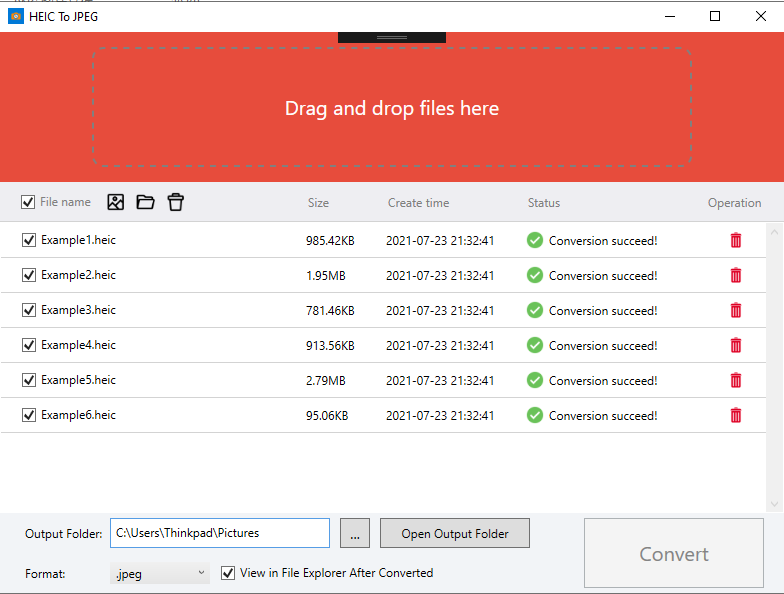Viewport: 784px width, 594px height.
Task: Click Conversion succeed! text for Example6.heic
Action: [602, 416]
